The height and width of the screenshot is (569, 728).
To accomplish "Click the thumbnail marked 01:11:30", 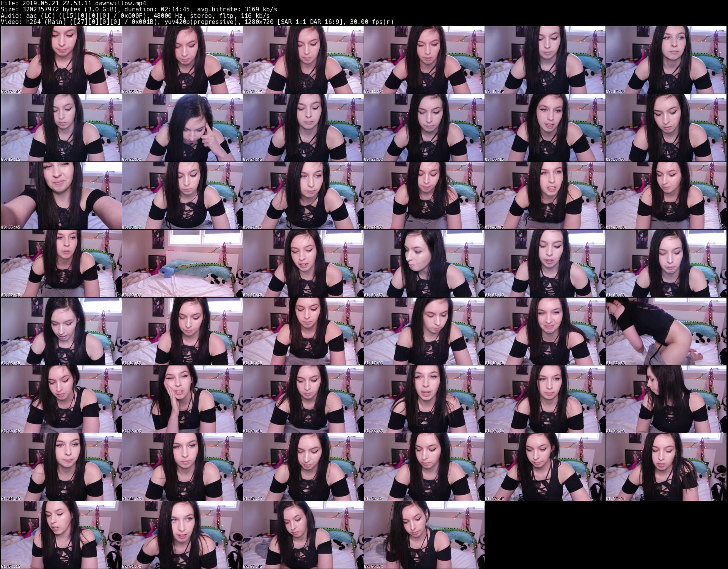I will 182,331.
